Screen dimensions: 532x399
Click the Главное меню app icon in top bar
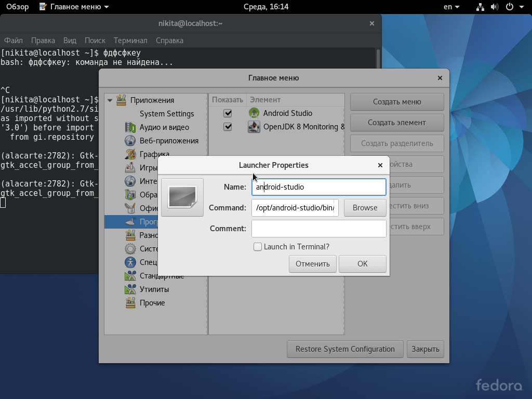click(43, 7)
